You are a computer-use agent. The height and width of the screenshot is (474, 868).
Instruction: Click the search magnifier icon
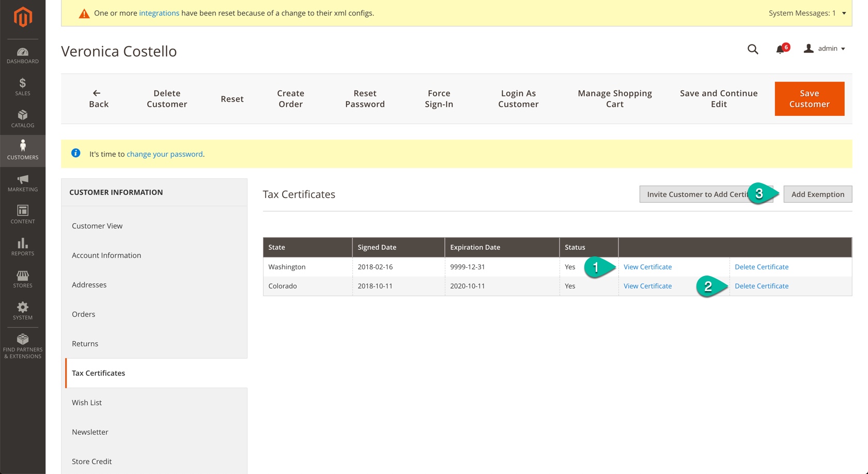[x=753, y=49]
